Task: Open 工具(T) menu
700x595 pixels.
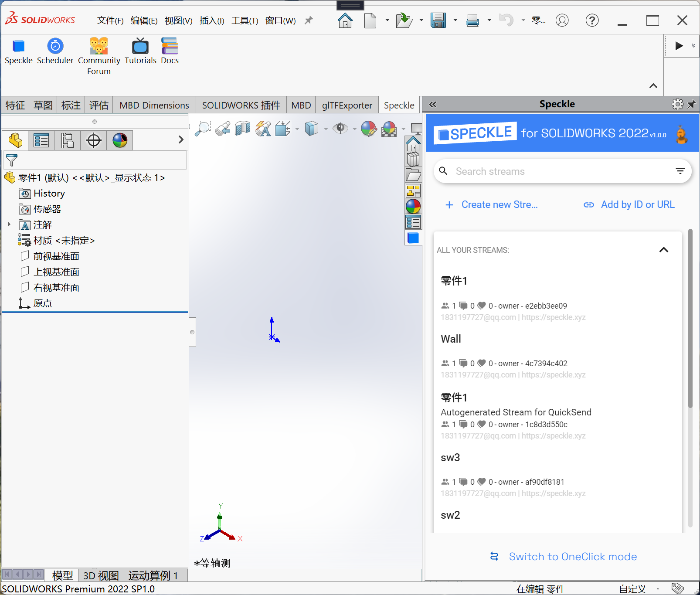Action: [x=245, y=20]
